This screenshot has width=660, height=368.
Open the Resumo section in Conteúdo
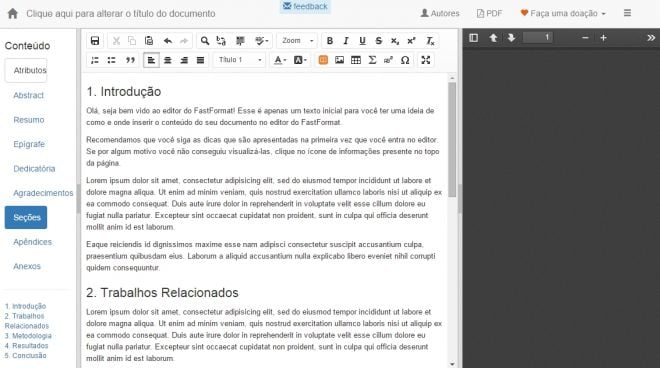coord(29,120)
